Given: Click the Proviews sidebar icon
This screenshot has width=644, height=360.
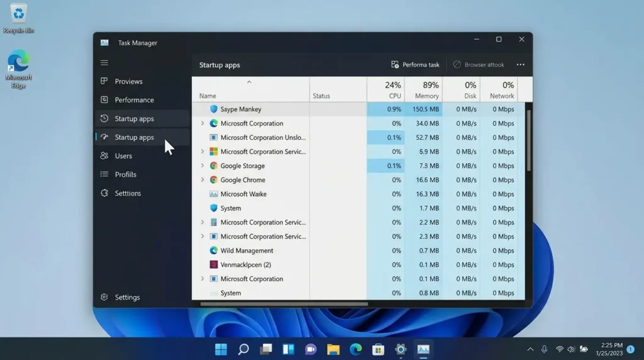Looking at the screenshot, I should click(x=104, y=81).
